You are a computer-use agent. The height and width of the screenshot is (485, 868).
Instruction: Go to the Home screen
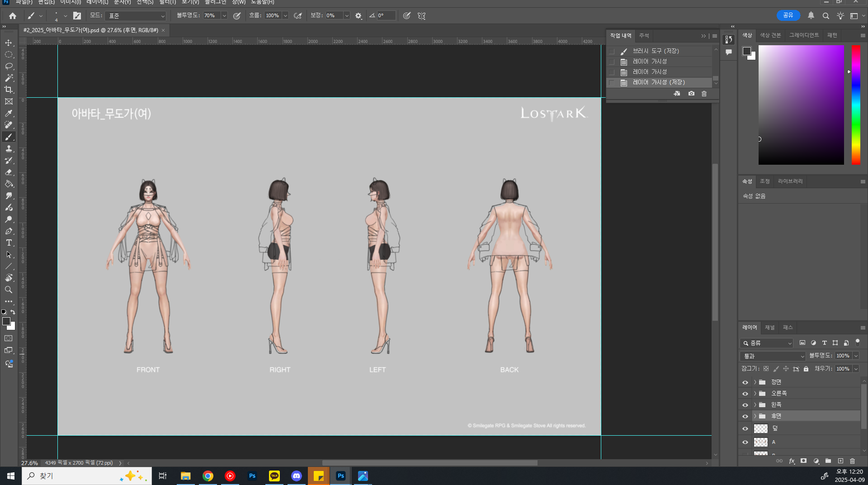click(13, 16)
